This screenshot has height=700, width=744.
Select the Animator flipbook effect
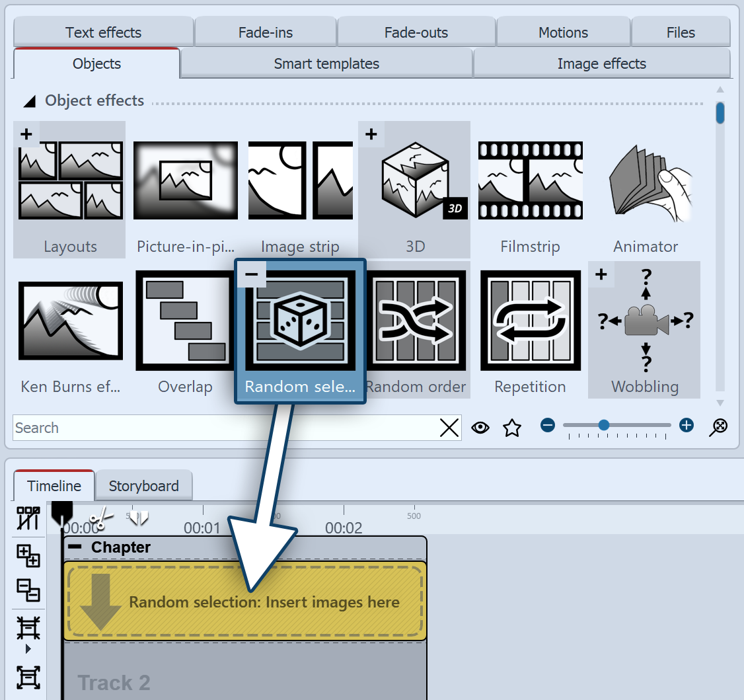point(645,189)
